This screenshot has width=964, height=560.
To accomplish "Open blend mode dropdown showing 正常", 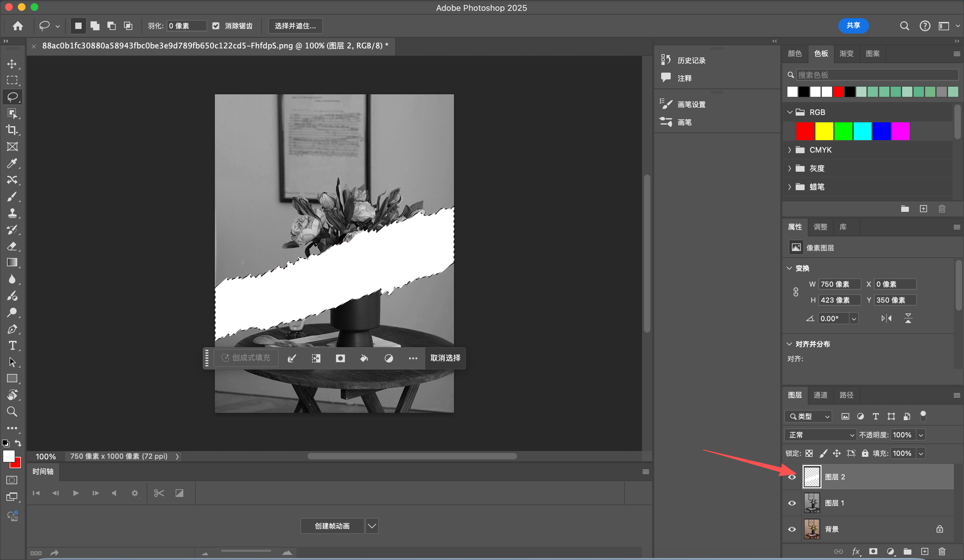I will [820, 435].
